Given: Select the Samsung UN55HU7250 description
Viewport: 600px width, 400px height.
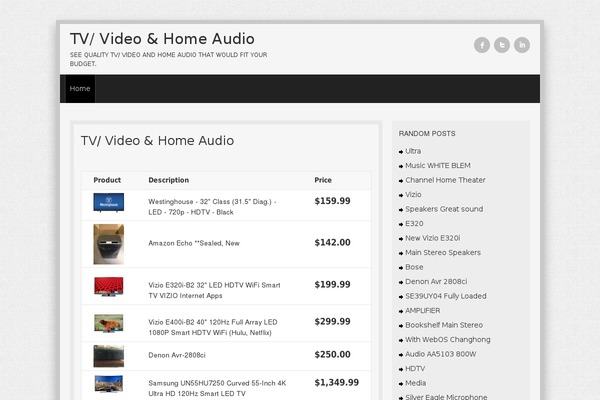Looking at the screenshot, I should [217, 388].
